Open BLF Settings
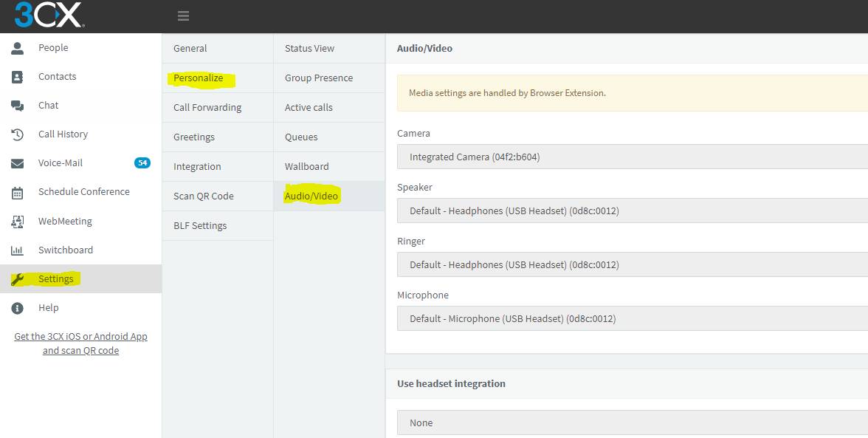Image resolution: width=868 pixels, height=438 pixels. (218, 225)
